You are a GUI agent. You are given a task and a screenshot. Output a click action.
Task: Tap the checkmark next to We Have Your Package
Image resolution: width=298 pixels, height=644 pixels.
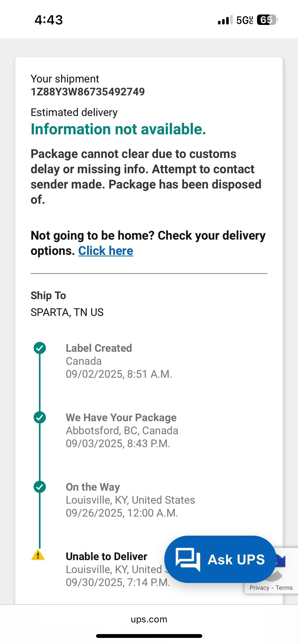click(x=40, y=417)
